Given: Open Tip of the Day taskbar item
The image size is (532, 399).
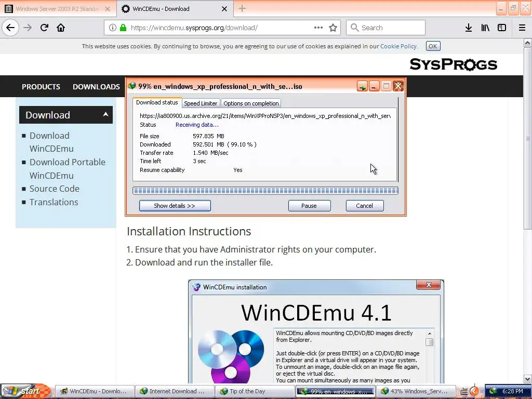Looking at the screenshot, I should pyautogui.click(x=255, y=391).
